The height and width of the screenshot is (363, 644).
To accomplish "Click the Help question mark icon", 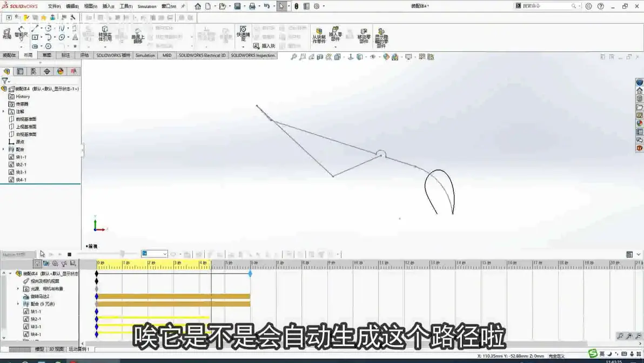I will coord(600,6).
